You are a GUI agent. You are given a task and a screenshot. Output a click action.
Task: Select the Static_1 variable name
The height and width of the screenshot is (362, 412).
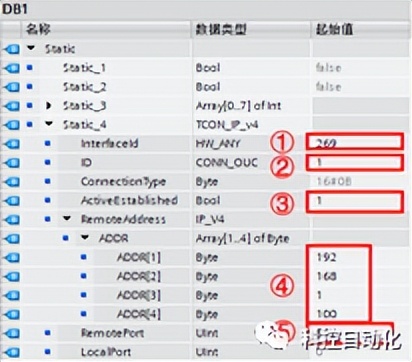[84, 68]
